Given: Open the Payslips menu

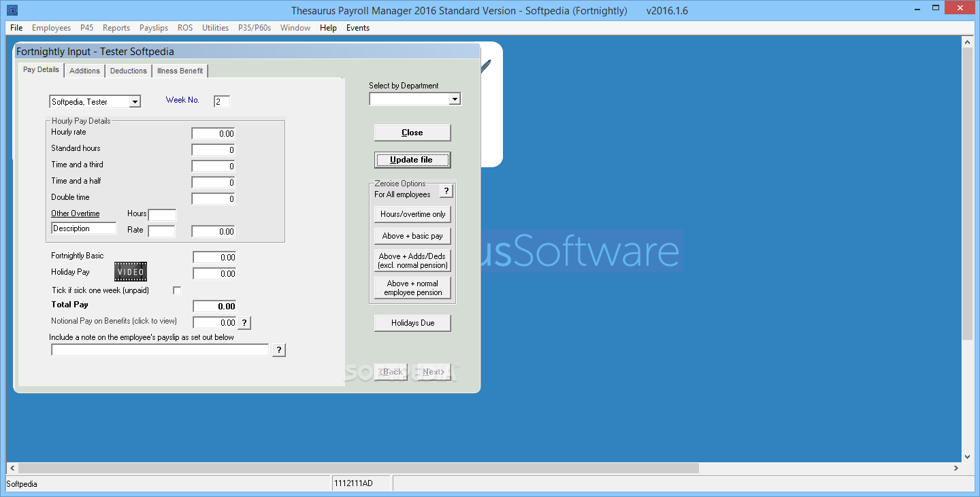Looking at the screenshot, I should pyautogui.click(x=154, y=28).
